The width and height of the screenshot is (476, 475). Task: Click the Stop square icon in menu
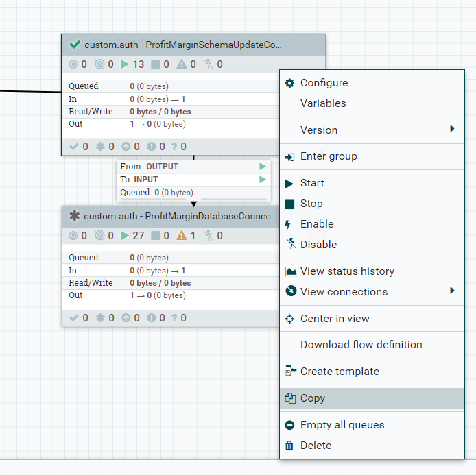coord(289,204)
